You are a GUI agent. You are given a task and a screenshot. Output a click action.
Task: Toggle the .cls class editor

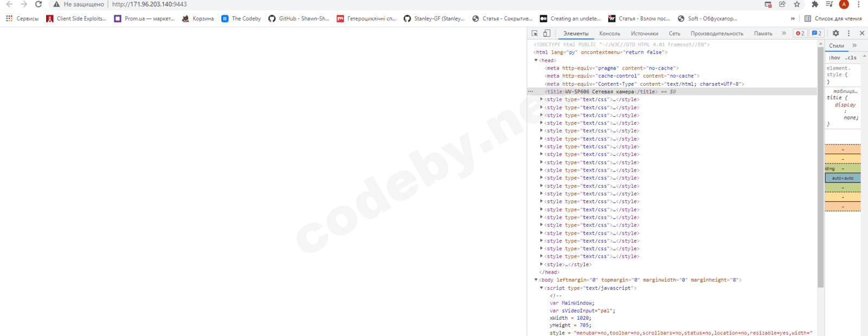[851, 58]
